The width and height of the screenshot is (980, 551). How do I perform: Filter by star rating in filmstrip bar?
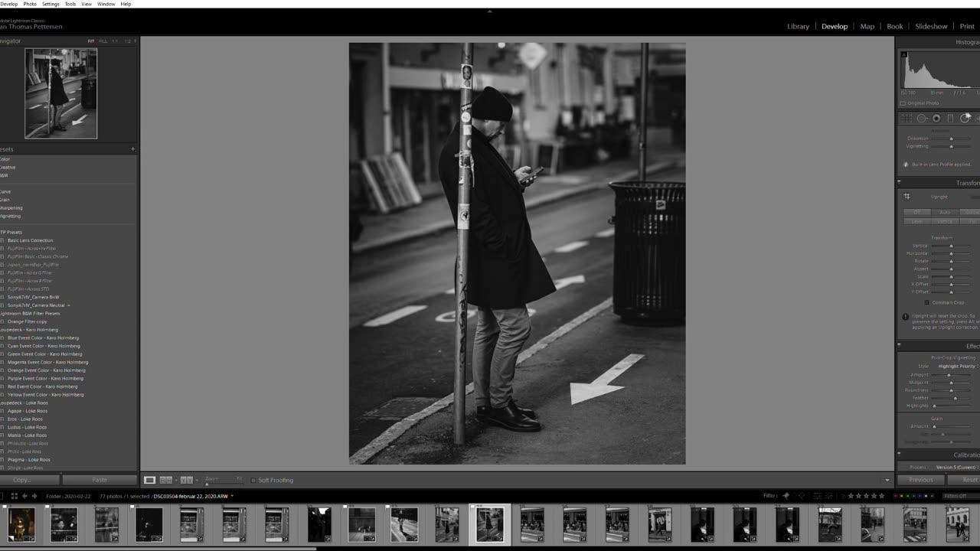pos(865,496)
